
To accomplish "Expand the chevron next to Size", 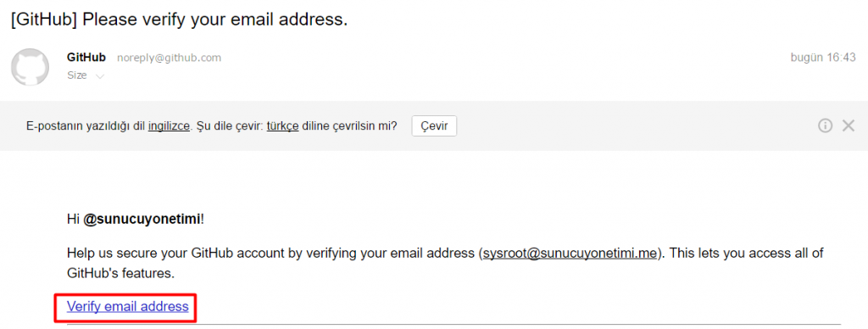I will pos(100,76).
